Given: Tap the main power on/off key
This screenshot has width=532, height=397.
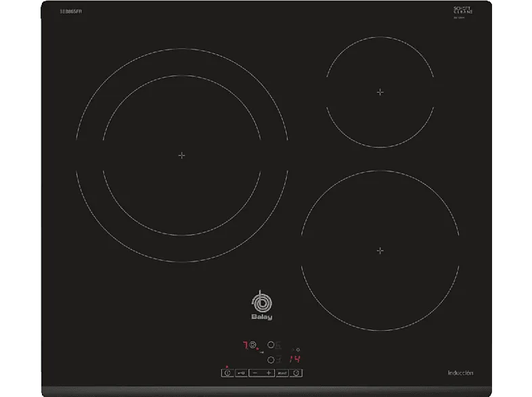Looking at the screenshot, I should [227, 373].
